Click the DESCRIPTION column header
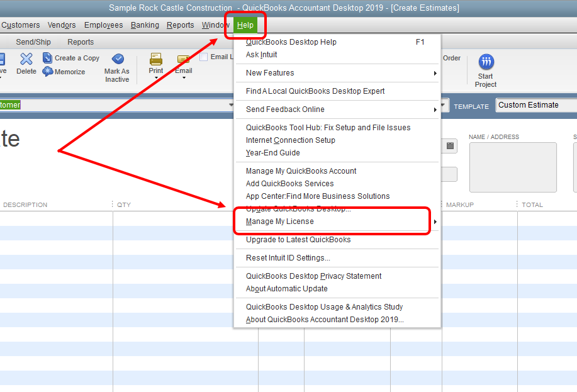The image size is (577, 392). pyautogui.click(x=25, y=204)
